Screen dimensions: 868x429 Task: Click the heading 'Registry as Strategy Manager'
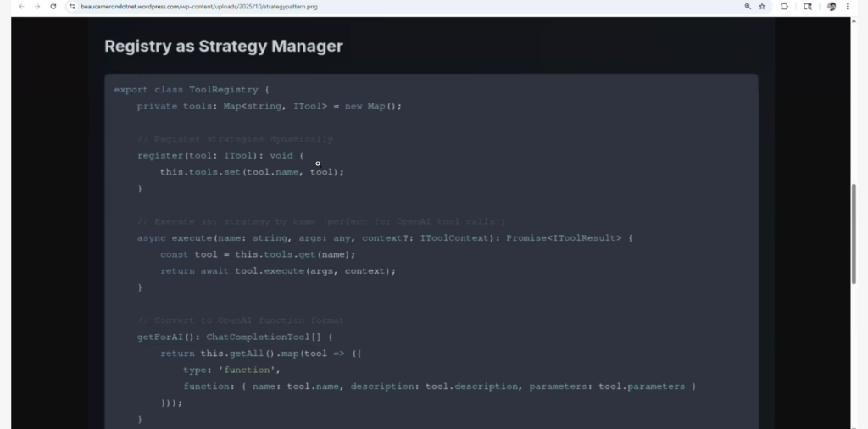click(224, 46)
